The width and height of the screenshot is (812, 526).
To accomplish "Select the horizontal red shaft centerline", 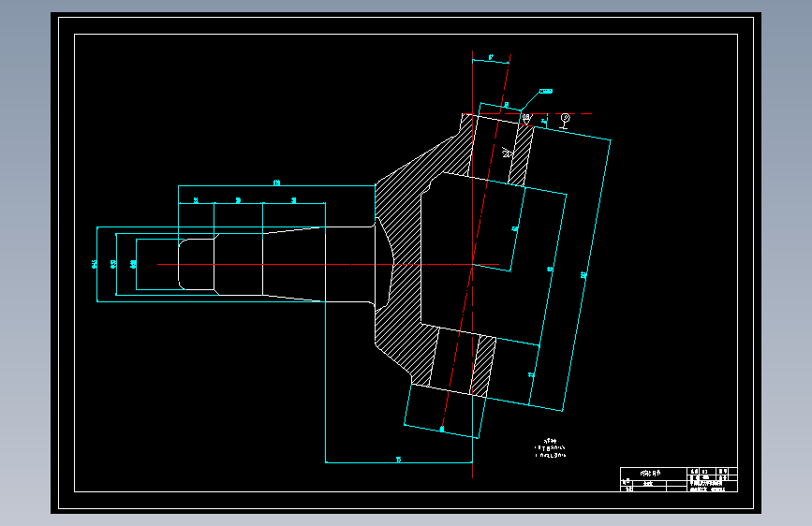I will [329, 264].
